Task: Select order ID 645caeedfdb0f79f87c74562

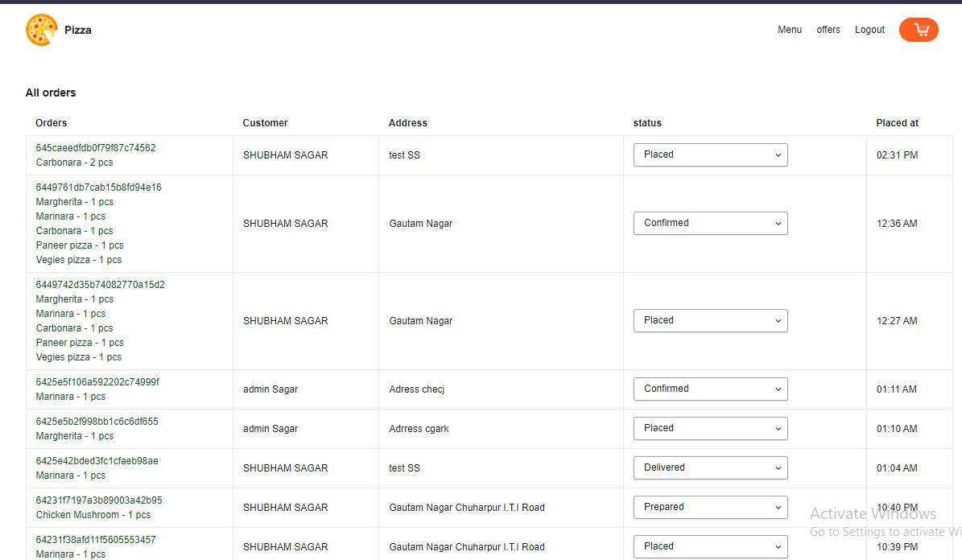Action: (x=96, y=148)
